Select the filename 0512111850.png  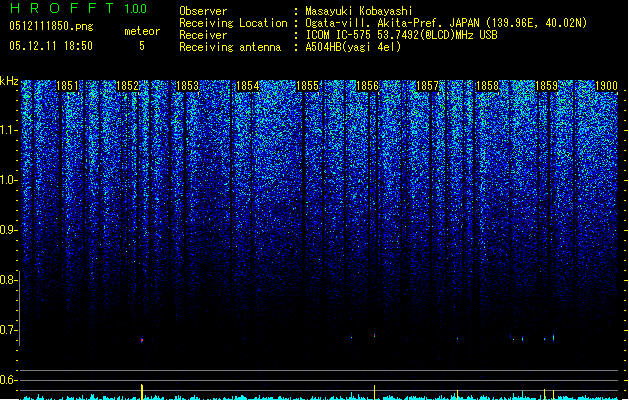pos(51,26)
